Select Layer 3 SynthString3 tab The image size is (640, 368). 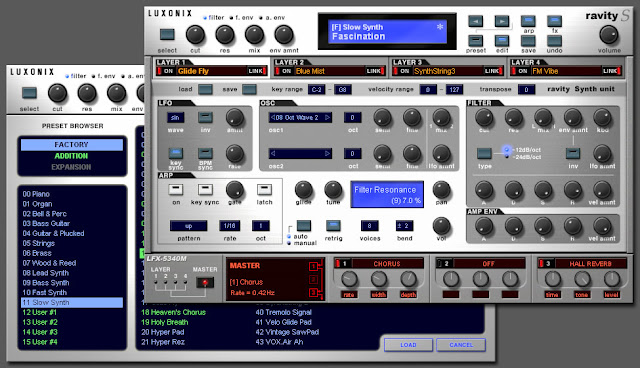pos(448,71)
